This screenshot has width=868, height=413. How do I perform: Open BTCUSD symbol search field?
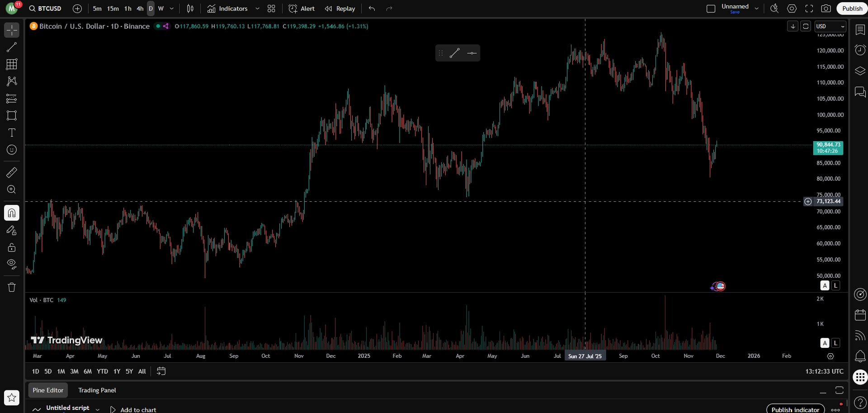point(45,9)
